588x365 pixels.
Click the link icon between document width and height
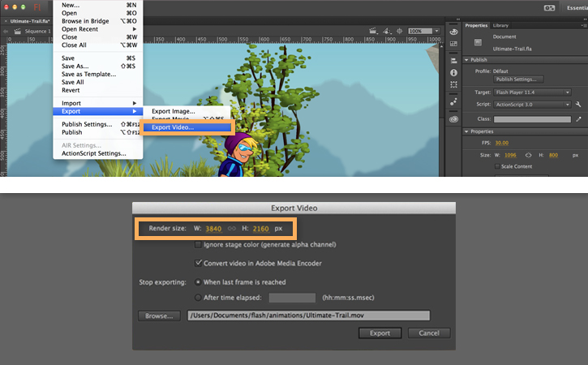(x=528, y=155)
